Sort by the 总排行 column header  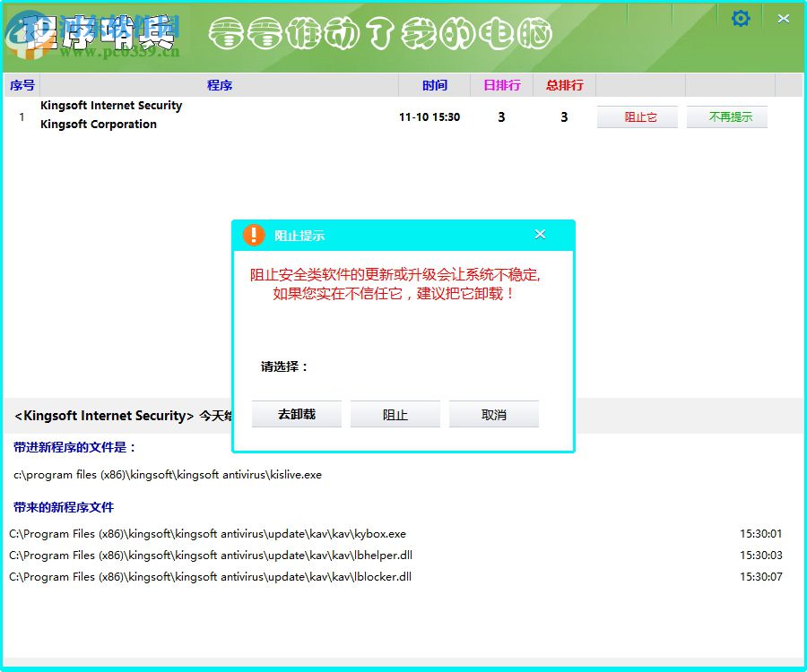[x=565, y=85]
